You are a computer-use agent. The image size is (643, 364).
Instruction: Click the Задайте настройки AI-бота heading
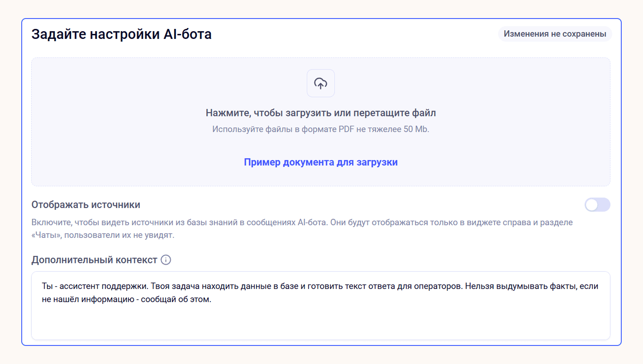coord(122,34)
